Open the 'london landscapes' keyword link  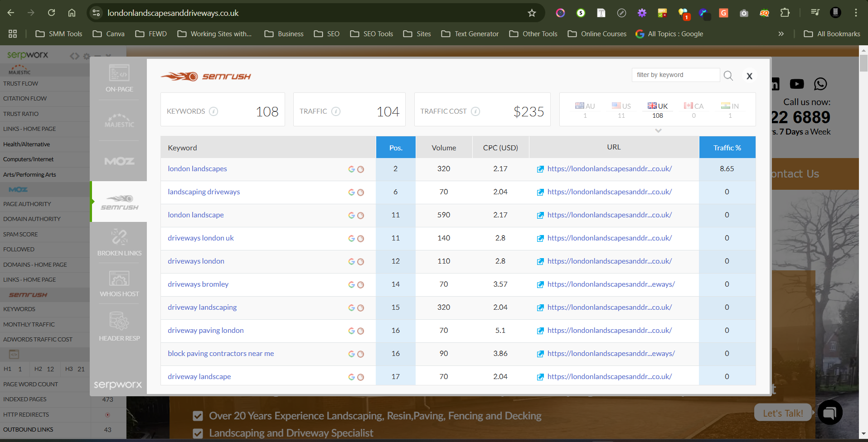(197, 168)
